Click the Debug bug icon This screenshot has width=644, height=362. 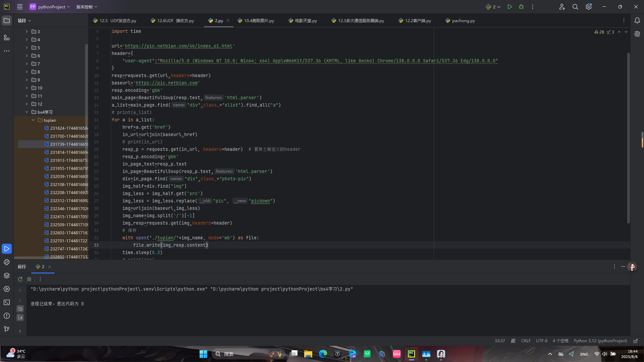[x=521, y=7]
